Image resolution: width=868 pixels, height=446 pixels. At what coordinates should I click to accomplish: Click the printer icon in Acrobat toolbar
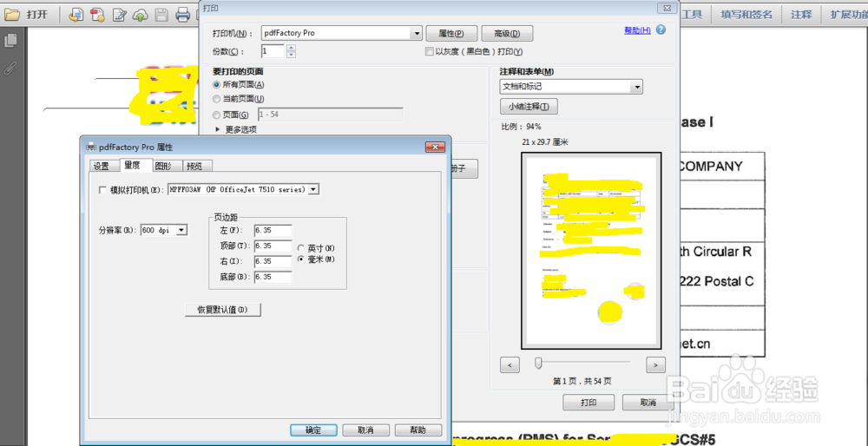pos(182,15)
